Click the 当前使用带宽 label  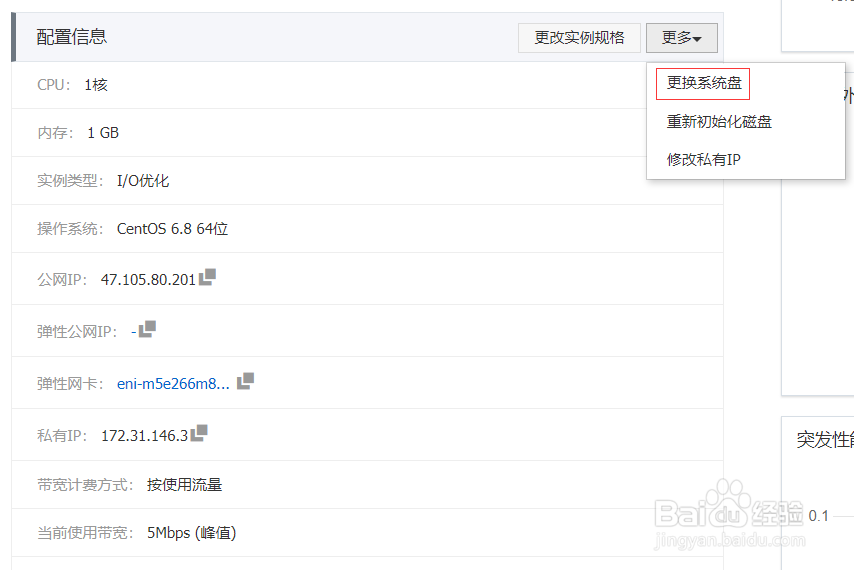[x=85, y=532]
